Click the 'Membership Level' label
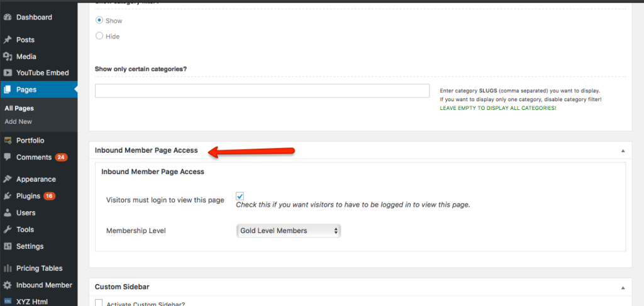This screenshot has height=306, width=644. click(136, 231)
